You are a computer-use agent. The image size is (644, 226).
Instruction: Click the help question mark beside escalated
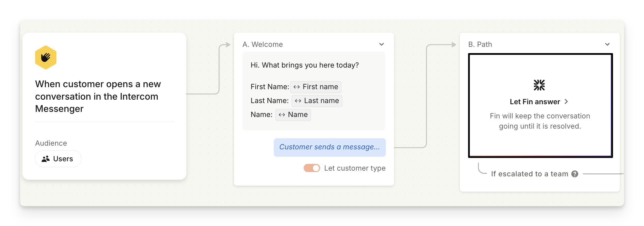(575, 174)
